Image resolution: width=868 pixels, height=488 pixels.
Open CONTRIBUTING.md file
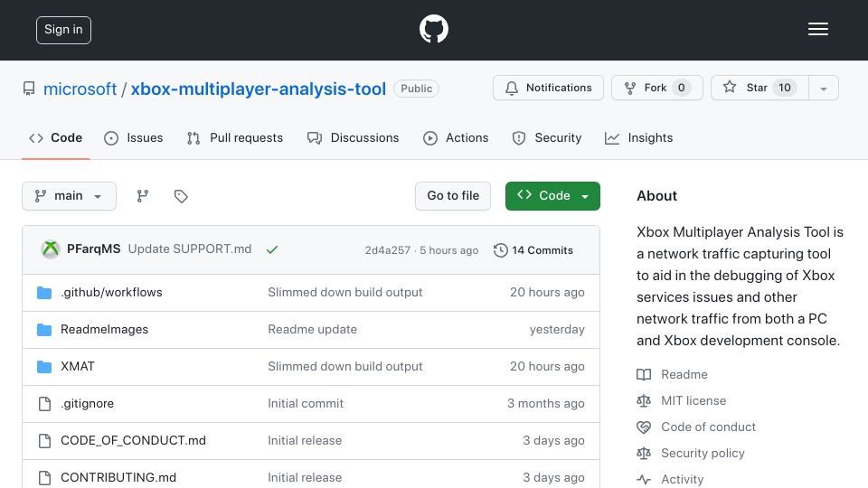(x=118, y=477)
